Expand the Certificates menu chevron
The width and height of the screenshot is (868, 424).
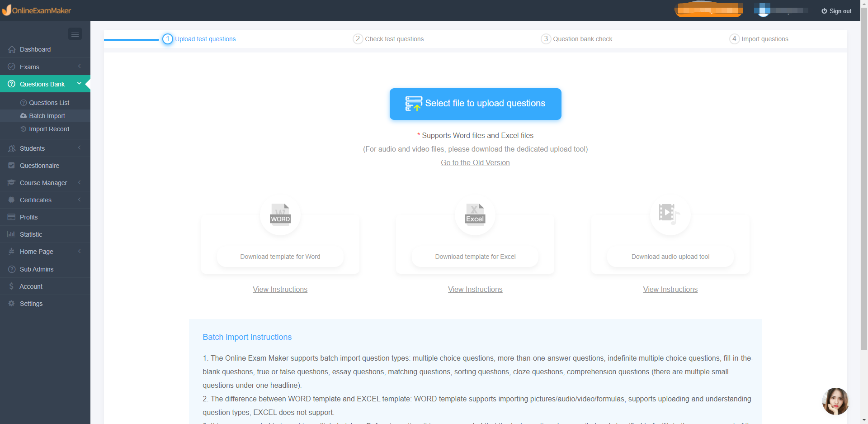(x=80, y=199)
